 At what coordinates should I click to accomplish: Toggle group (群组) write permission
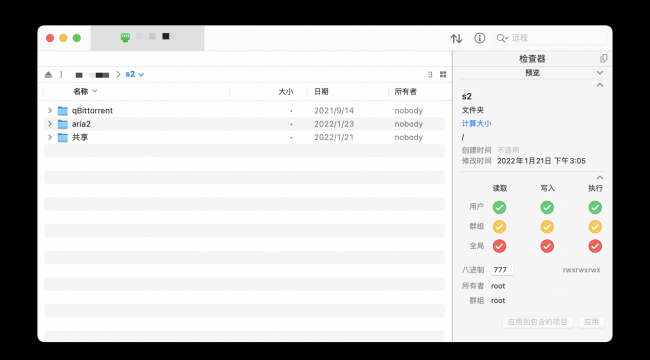point(547,226)
